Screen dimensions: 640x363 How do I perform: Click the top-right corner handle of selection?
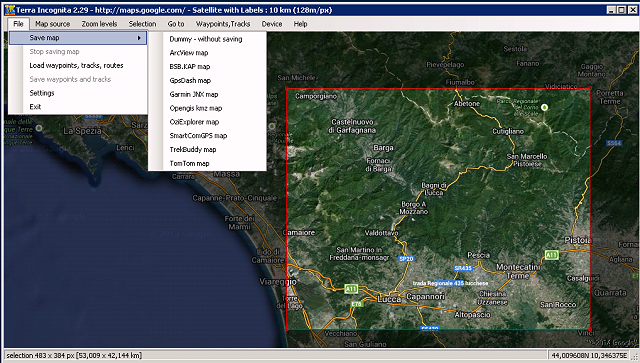[x=590, y=88]
